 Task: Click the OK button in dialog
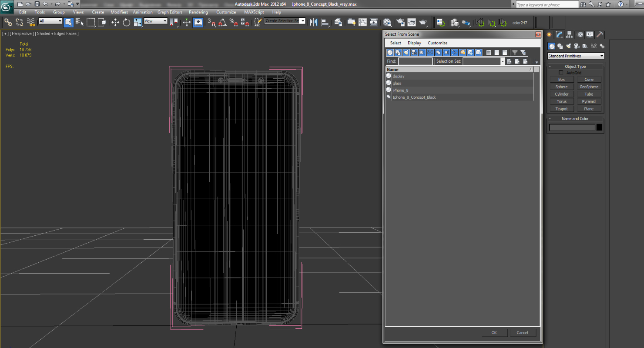[x=494, y=333]
